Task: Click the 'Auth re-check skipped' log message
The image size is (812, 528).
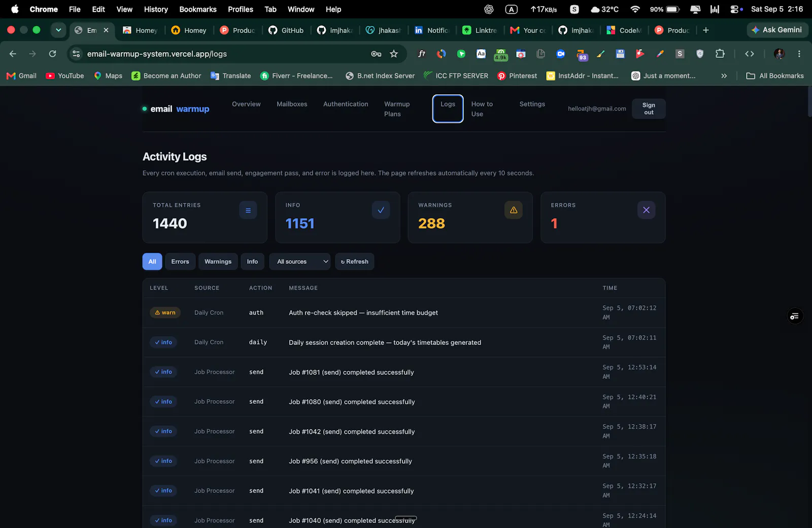Action: tap(363, 313)
